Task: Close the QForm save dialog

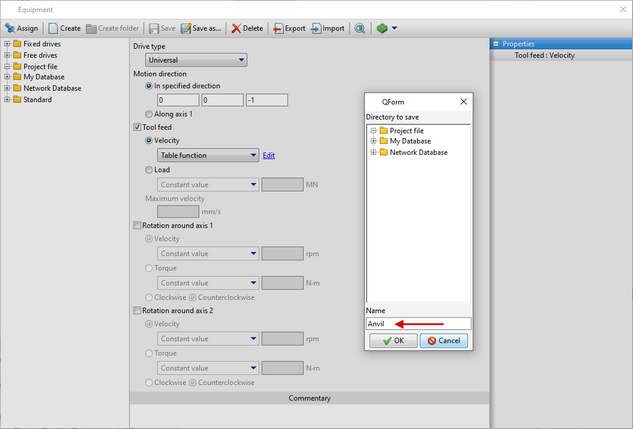Action: pos(463,101)
